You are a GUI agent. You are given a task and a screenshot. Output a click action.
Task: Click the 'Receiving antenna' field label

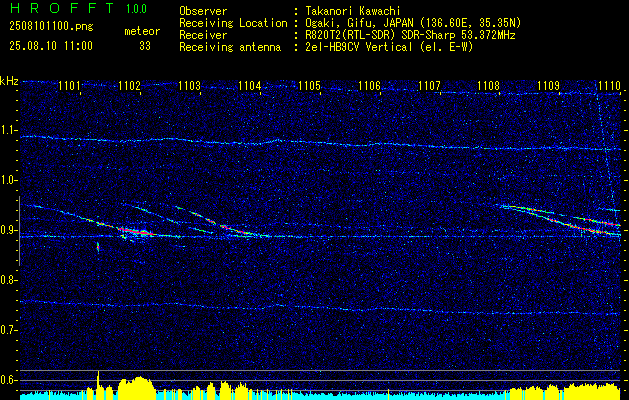230,47
